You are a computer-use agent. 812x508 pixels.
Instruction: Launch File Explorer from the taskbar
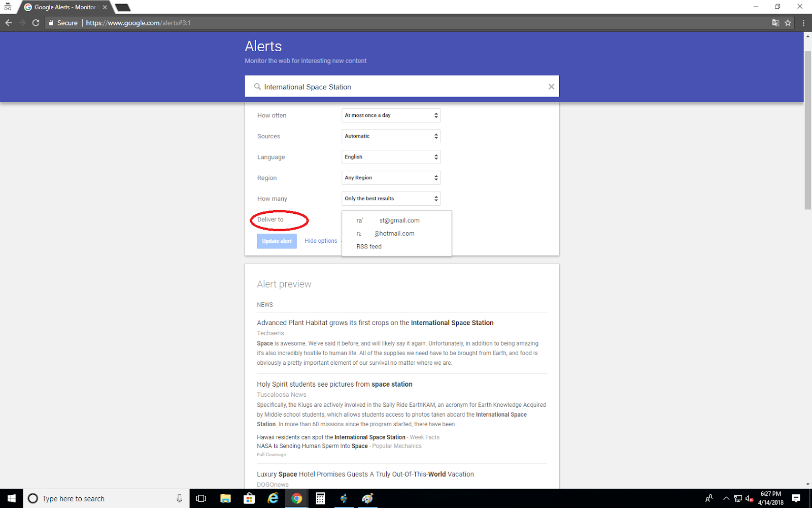pyautogui.click(x=225, y=498)
